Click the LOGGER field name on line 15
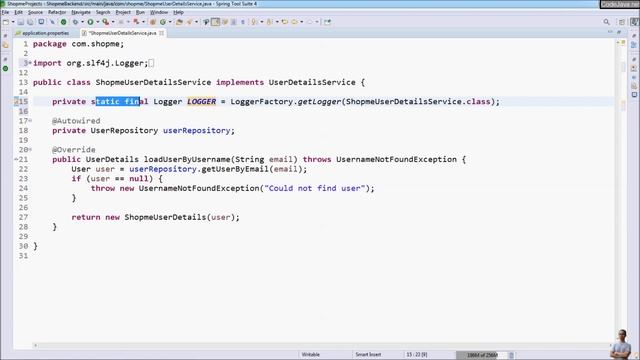Viewport: 640px width, 360px height. (202, 101)
